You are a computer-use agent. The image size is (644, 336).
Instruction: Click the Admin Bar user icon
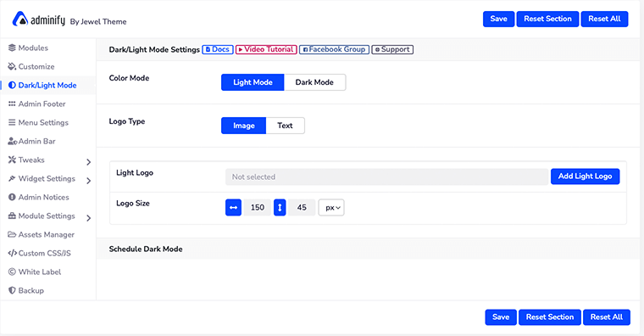click(x=13, y=141)
